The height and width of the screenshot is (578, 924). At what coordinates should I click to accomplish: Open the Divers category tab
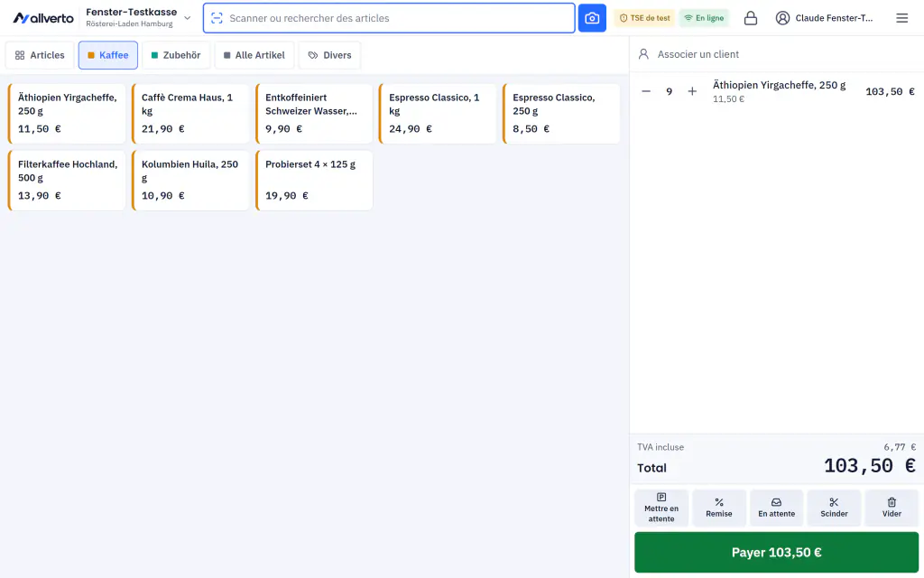point(329,55)
